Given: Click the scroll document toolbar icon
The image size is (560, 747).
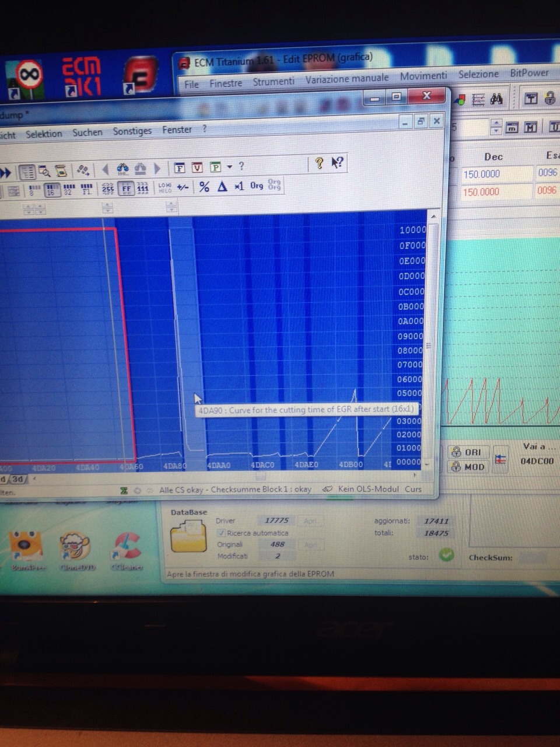Looking at the screenshot, I should pos(61,171).
